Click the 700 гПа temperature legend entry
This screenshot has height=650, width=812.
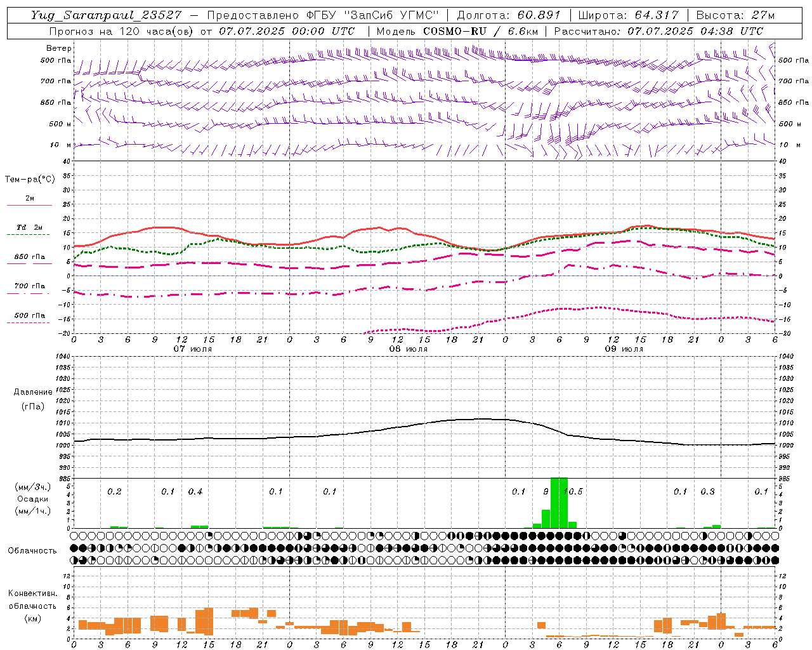[x=29, y=286]
